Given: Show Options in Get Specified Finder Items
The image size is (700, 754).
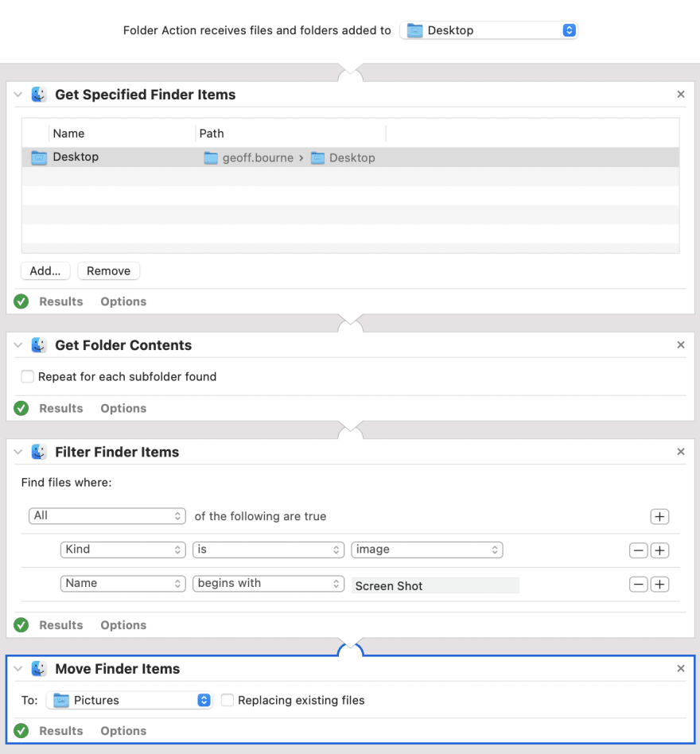Looking at the screenshot, I should pyautogui.click(x=123, y=301).
